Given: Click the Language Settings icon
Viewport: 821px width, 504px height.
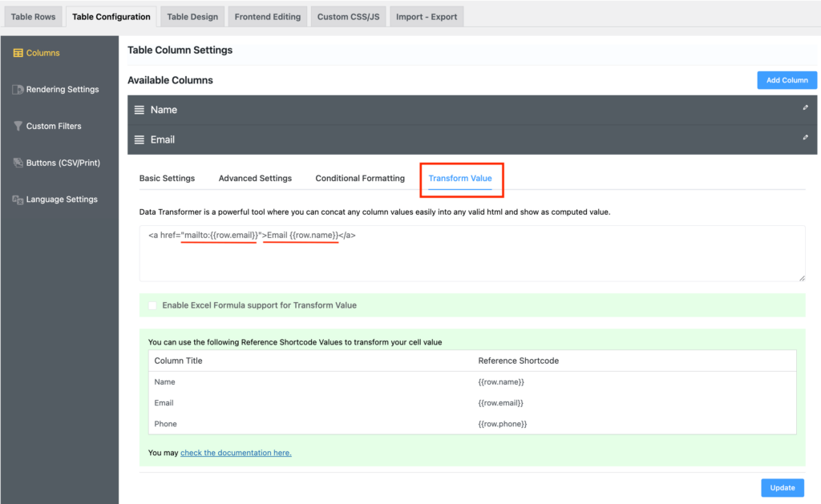Looking at the screenshot, I should pos(18,200).
